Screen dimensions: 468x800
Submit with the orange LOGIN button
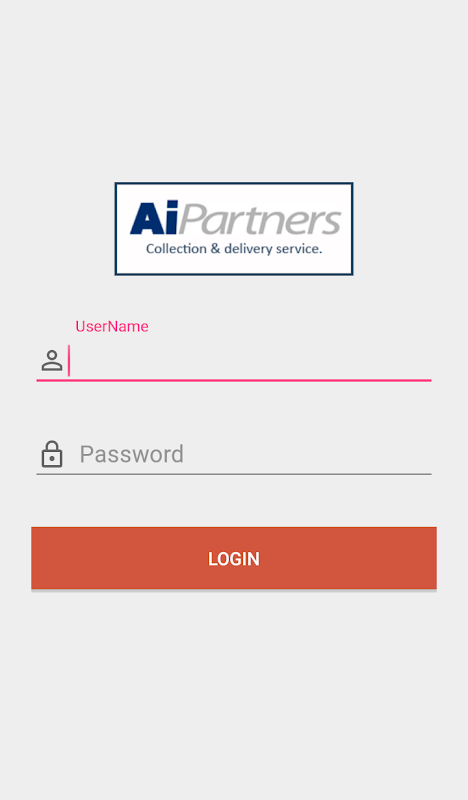point(234,558)
